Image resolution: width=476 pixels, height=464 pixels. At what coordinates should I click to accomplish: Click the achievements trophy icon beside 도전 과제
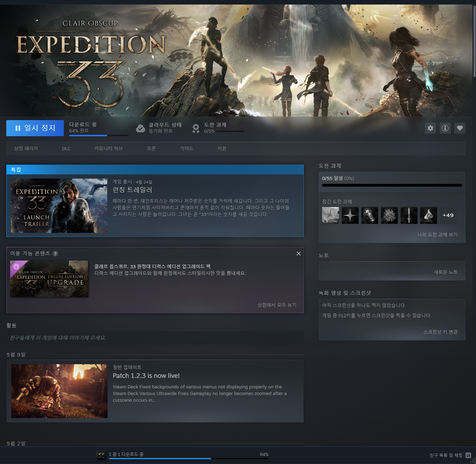click(196, 129)
